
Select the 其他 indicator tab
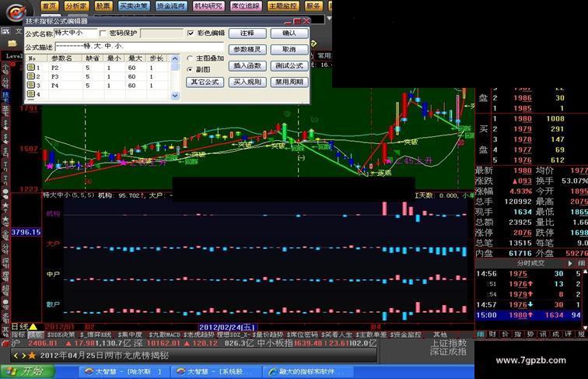tap(440, 335)
